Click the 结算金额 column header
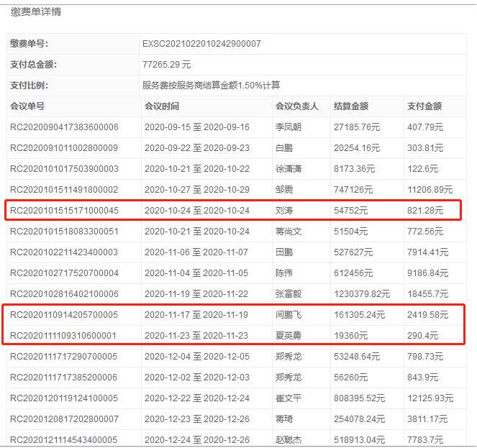This screenshot has height=448, width=477. (351, 106)
